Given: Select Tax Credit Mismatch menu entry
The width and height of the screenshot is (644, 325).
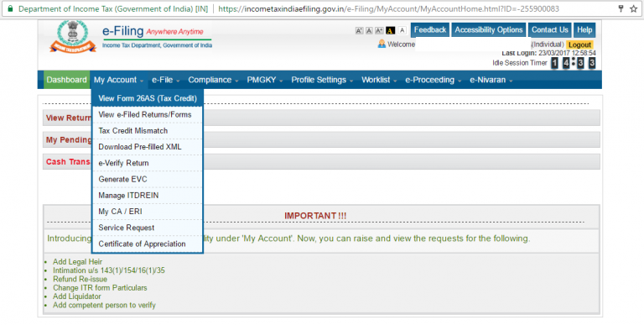Looking at the screenshot, I should (x=148, y=131).
